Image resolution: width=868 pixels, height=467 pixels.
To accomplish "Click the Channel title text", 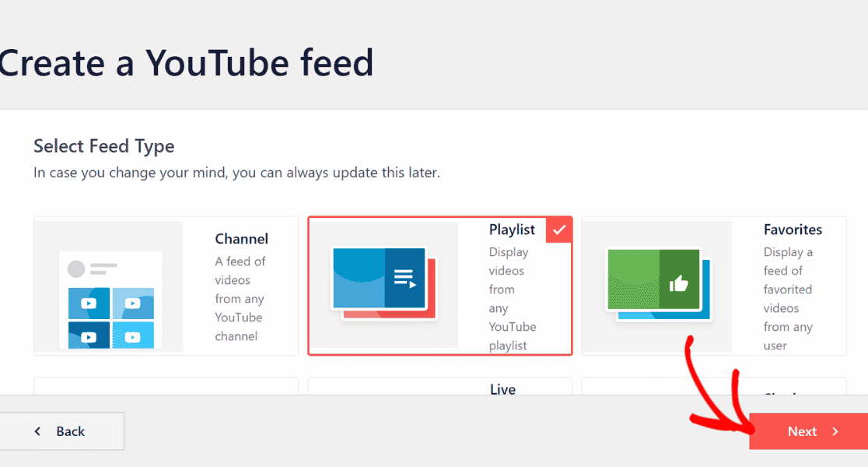I will click(x=241, y=239).
